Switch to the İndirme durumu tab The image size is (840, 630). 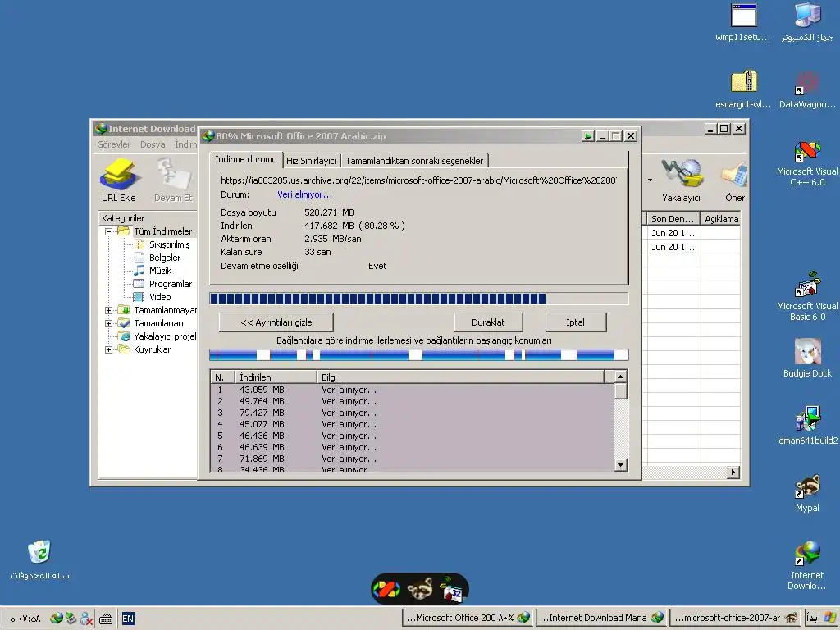tap(246, 159)
